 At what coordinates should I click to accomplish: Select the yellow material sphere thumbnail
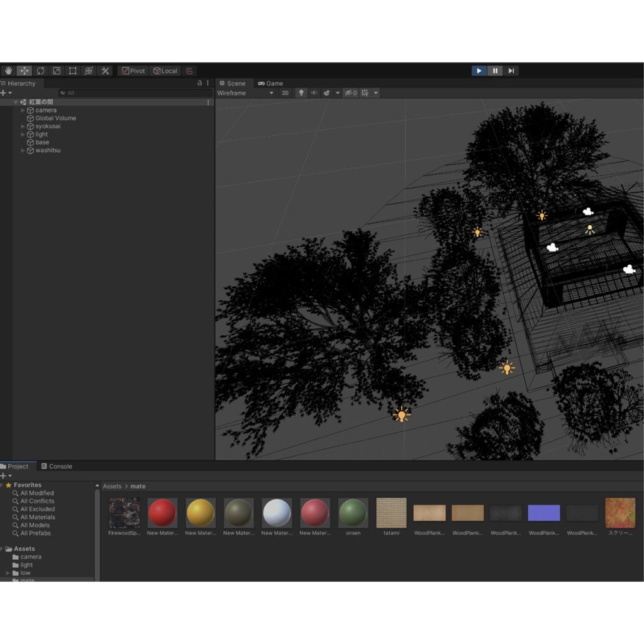coord(201,513)
